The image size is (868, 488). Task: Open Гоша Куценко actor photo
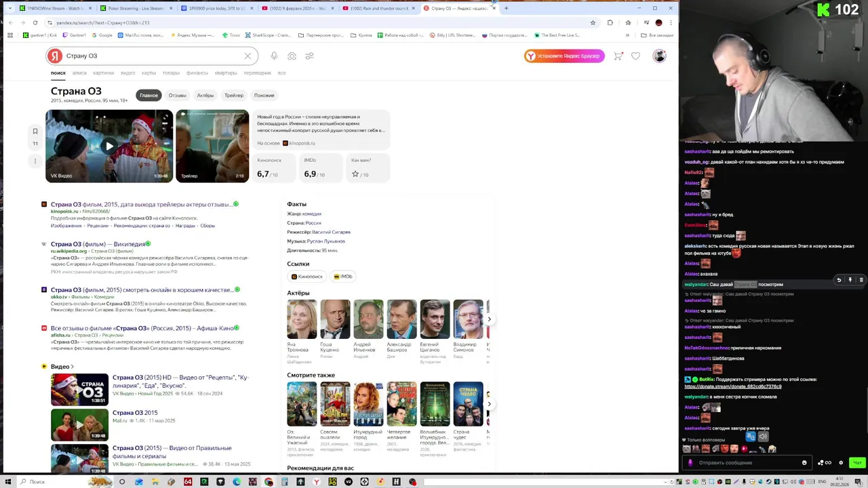click(335, 319)
